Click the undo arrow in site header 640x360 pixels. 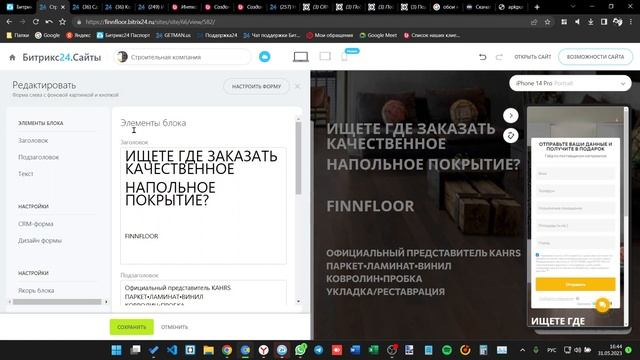pyautogui.click(x=482, y=57)
